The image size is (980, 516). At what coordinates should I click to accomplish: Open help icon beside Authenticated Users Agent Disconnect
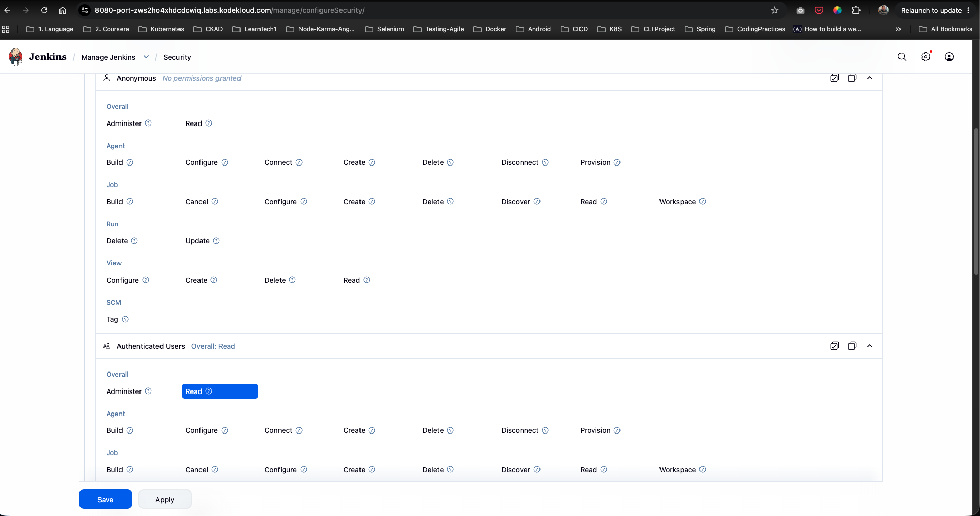coord(545,430)
